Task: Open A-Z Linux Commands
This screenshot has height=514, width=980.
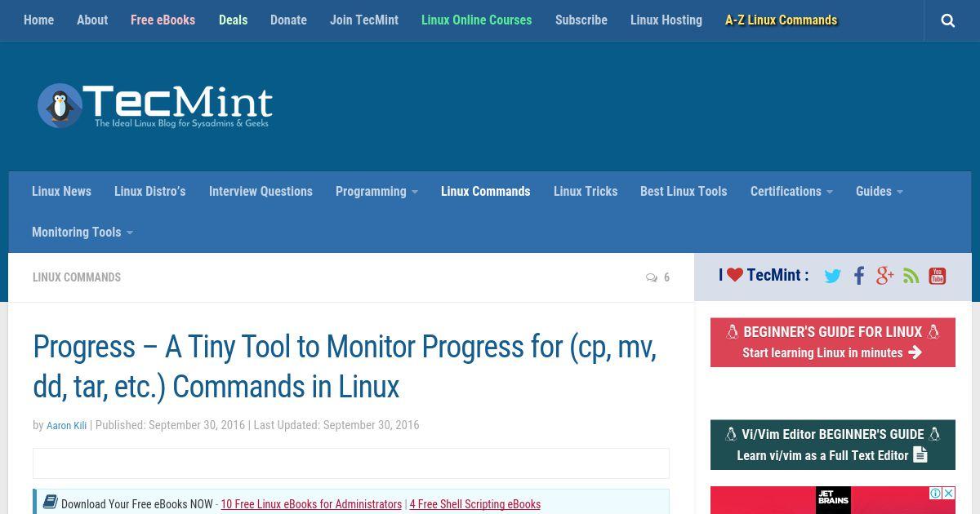Action: point(781,20)
